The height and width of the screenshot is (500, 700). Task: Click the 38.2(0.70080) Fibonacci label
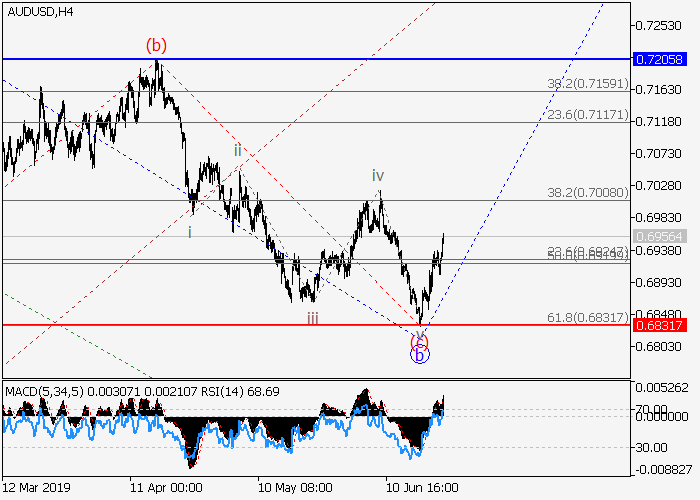click(587, 192)
